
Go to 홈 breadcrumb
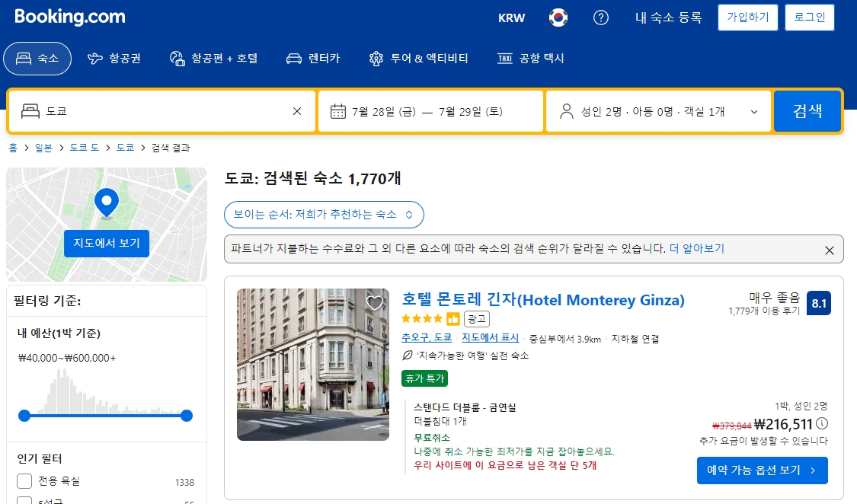click(x=13, y=148)
